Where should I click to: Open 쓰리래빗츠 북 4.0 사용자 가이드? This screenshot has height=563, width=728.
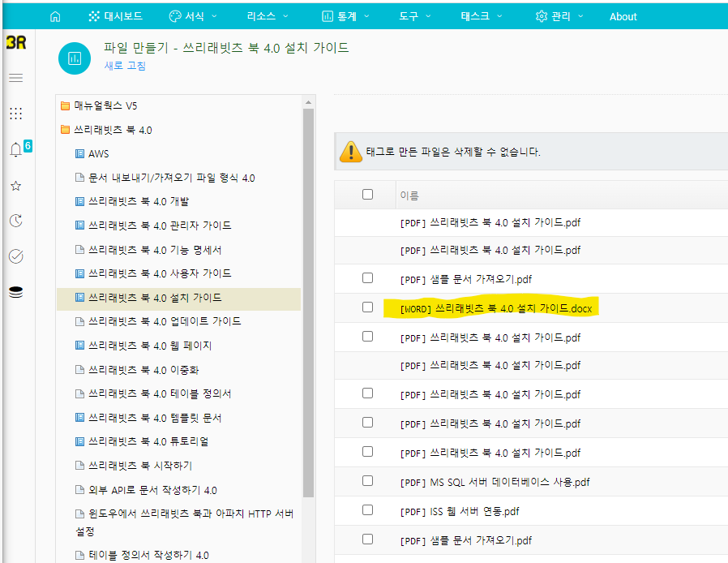[160, 273]
